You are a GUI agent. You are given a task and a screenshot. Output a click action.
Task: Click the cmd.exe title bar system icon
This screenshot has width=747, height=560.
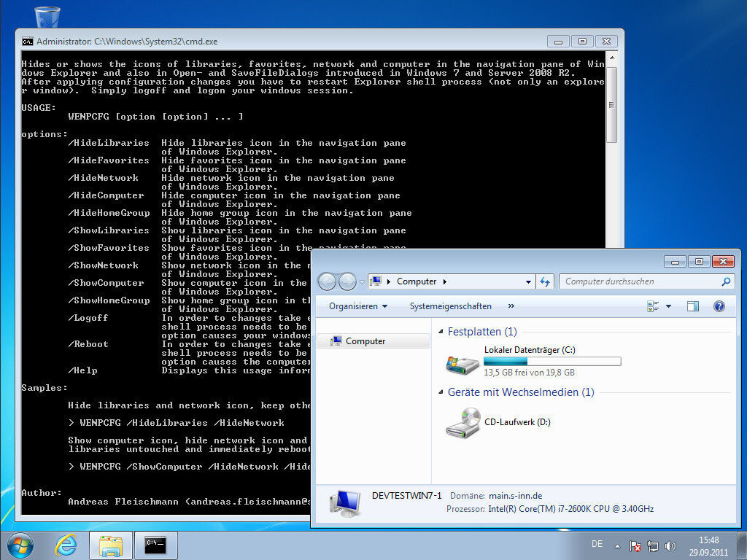(28, 42)
